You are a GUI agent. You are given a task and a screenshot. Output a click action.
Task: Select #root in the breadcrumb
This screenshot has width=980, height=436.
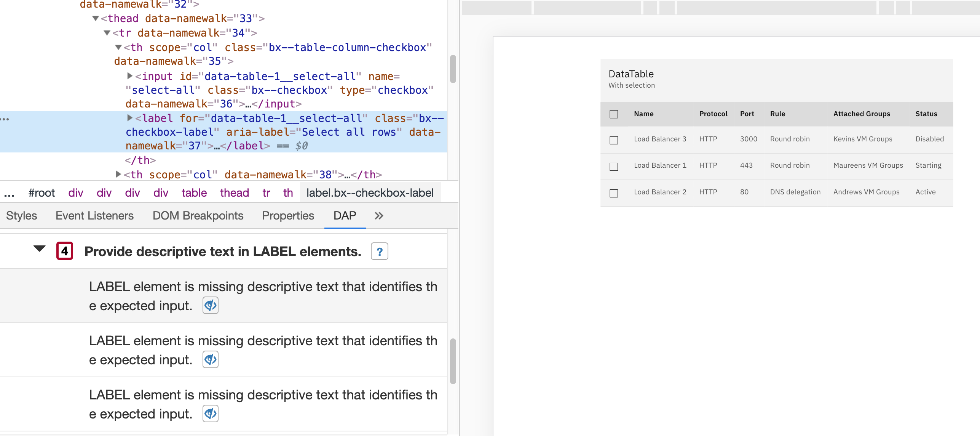tap(41, 193)
